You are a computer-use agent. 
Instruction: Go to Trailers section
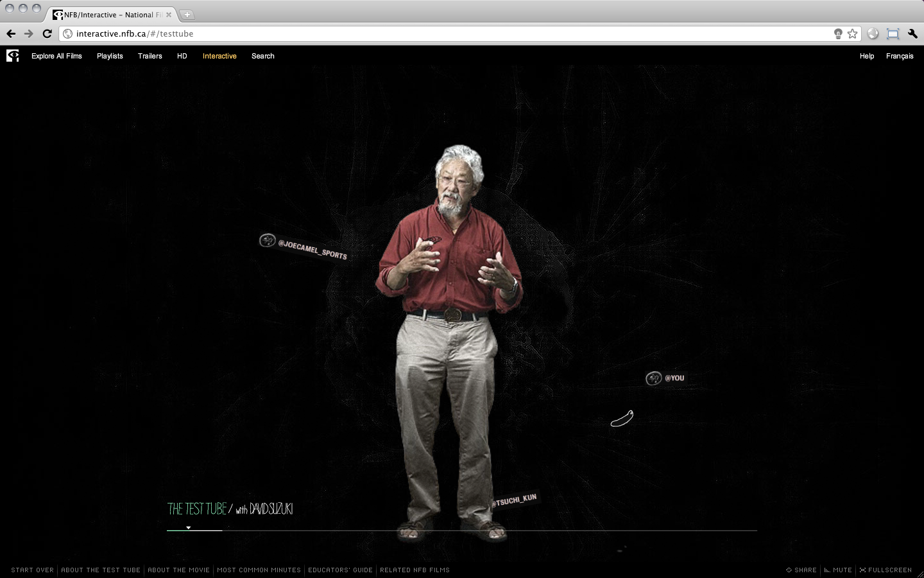(x=150, y=56)
